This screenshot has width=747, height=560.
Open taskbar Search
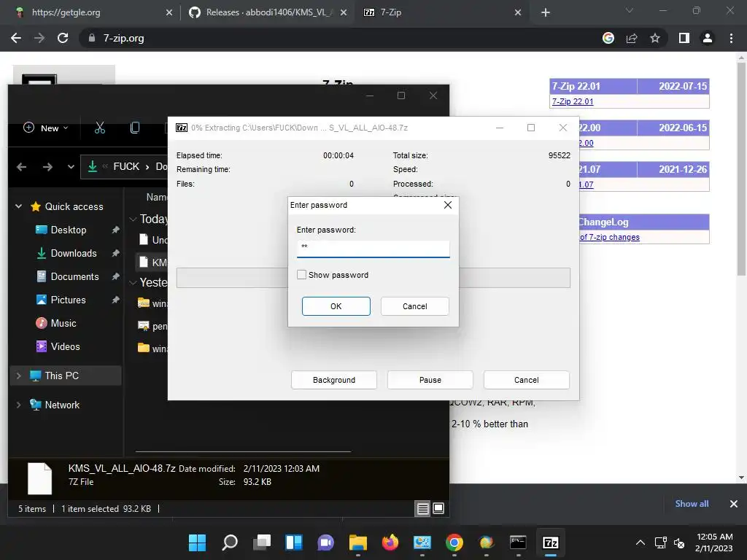(230, 542)
